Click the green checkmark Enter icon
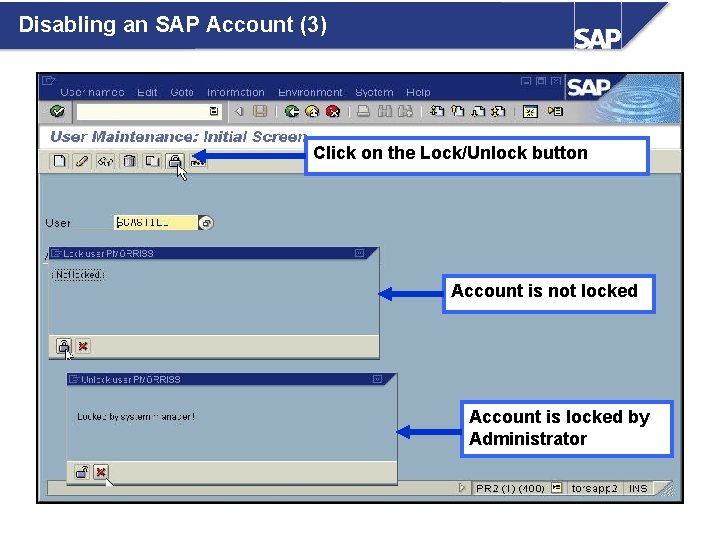 pos(57,112)
